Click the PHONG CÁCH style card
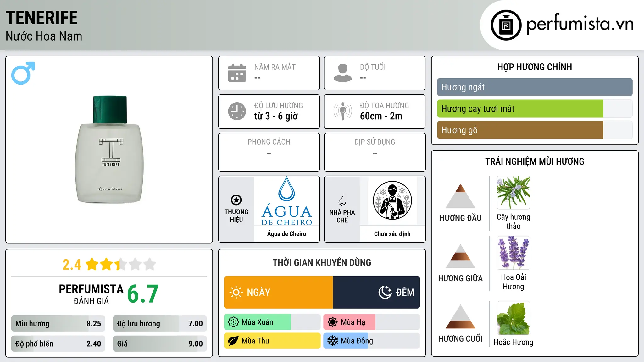The width and height of the screenshot is (644, 362). tap(269, 152)
